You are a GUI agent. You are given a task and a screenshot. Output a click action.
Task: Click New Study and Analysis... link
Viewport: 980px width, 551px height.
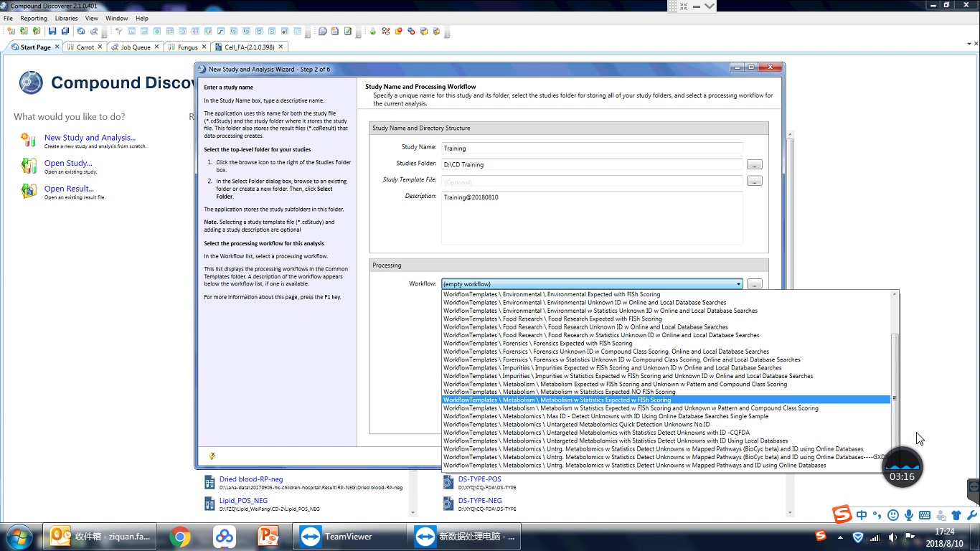click(x=90, y=138)
